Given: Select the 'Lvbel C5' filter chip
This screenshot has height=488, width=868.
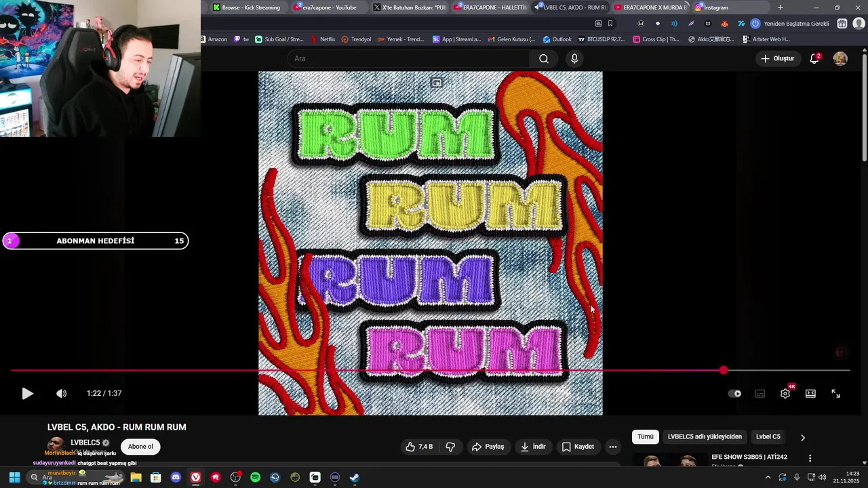Looking at the screenshot, I should tap(768, 437).
